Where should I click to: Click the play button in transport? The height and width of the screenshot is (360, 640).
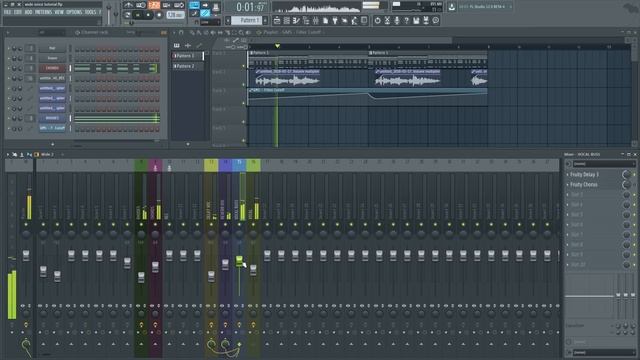coord(138,15)
